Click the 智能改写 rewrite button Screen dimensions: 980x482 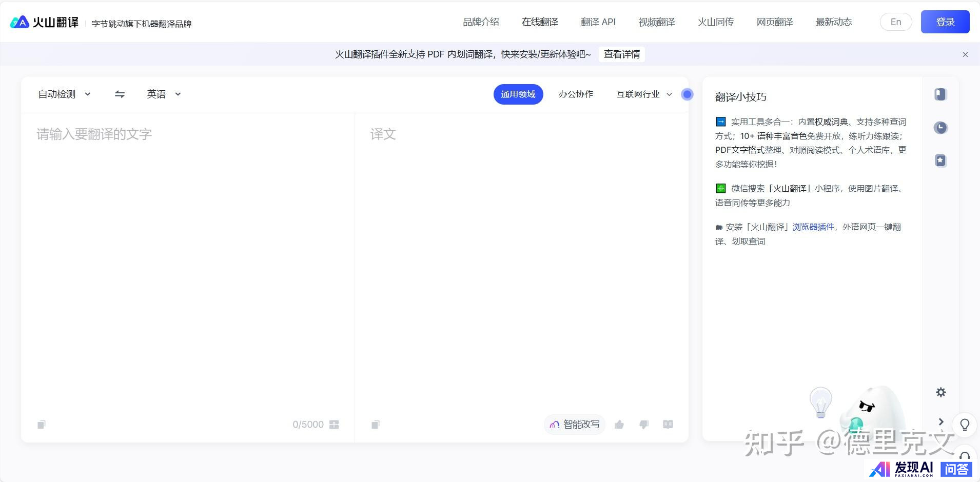(x=575, y=425)
